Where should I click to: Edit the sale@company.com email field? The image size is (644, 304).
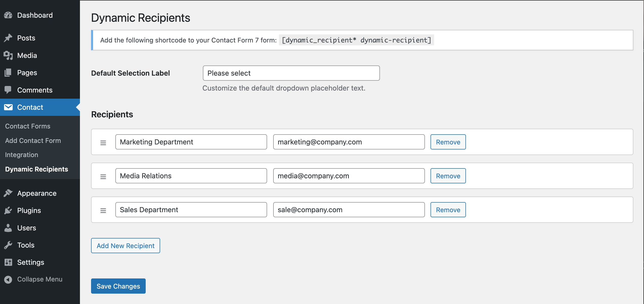point(349,210)
